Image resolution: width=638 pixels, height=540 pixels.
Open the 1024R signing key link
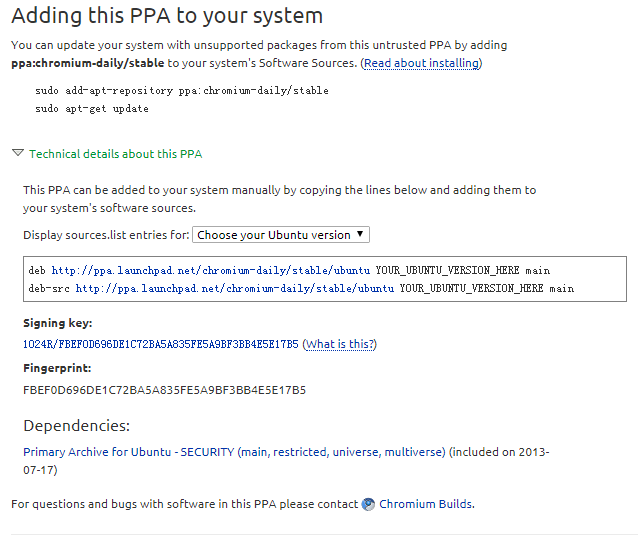click(160, 344)
